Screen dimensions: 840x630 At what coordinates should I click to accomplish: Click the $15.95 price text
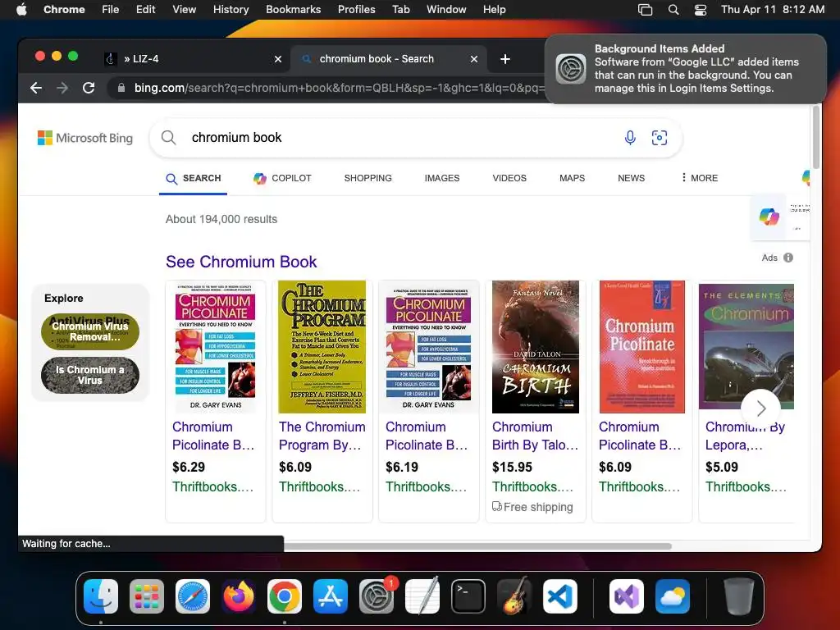[512, 467]
